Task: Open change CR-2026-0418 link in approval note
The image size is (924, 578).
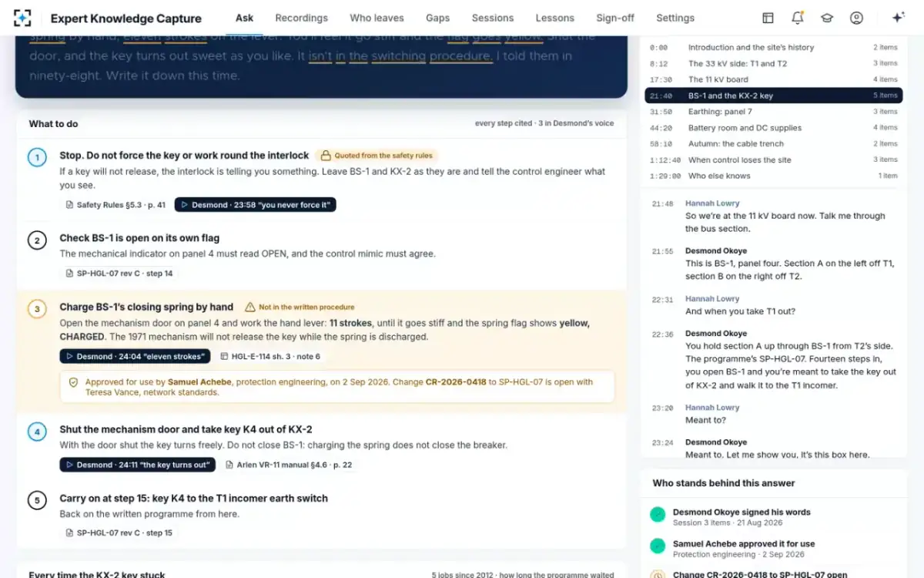Action: click(456, 381)
